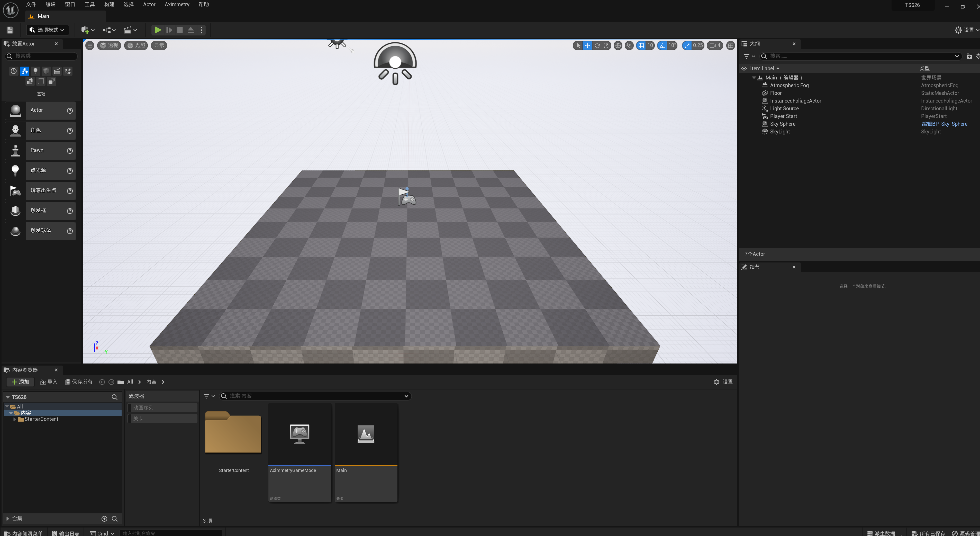Select the AximmetryGameMode asset thumbnail
Image resolution: width=980 pixels, height=536 pixels.
[300, 434]
